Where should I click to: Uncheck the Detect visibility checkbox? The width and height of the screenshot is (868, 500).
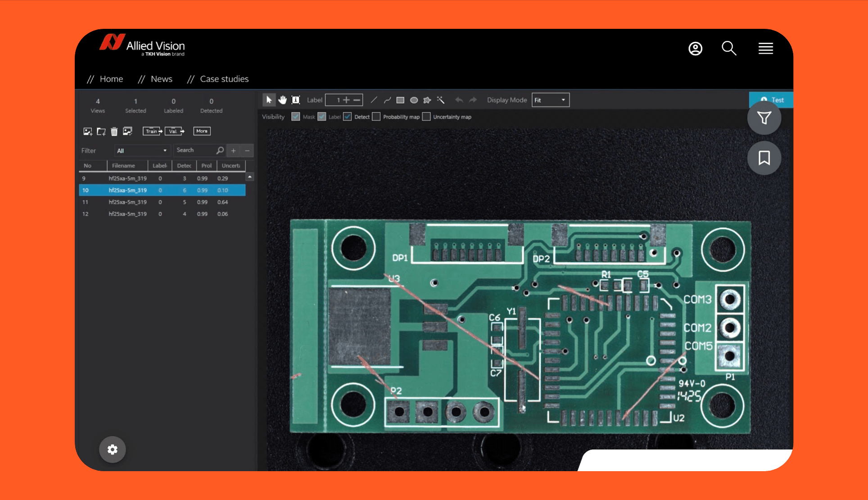[x=348, y=117]
